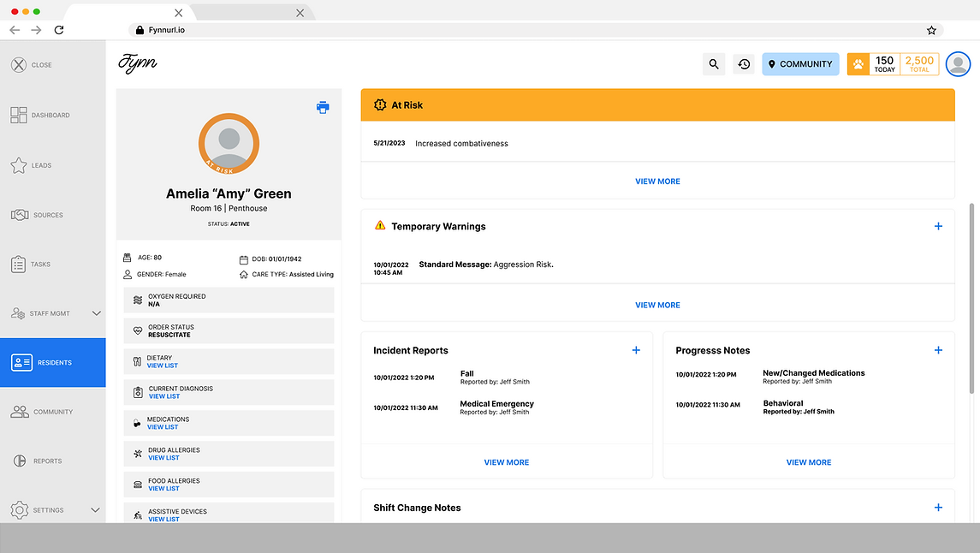980x553 pixels.
Task: Click the Dietary utensils icon
Action: click(x=137, y=361)
